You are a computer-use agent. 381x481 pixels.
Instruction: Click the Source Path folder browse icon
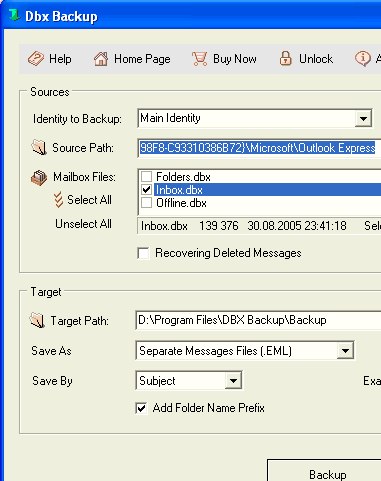click(x=39, y=148)
